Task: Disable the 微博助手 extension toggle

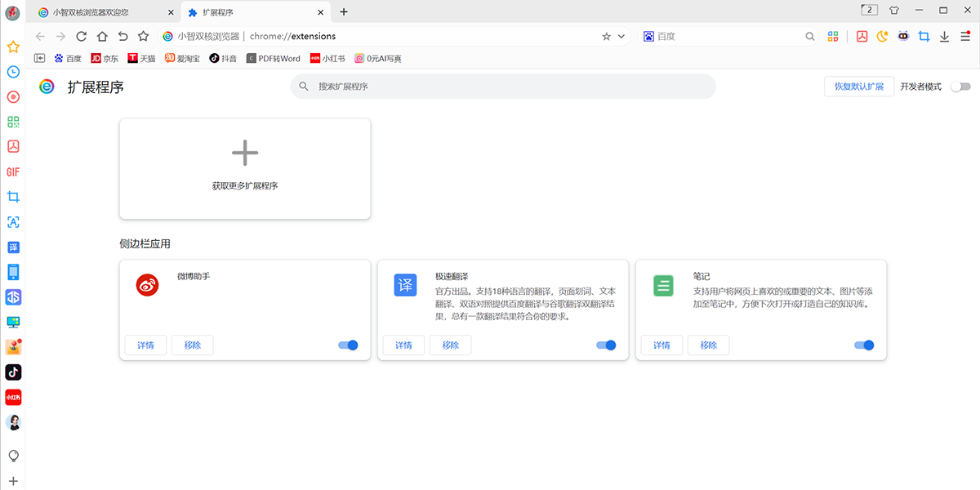Action: pos(347,345)
